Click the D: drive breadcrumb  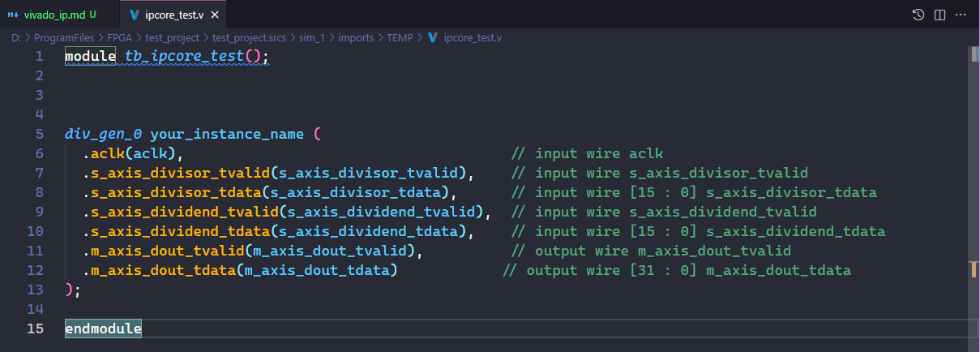pos(16,37)
